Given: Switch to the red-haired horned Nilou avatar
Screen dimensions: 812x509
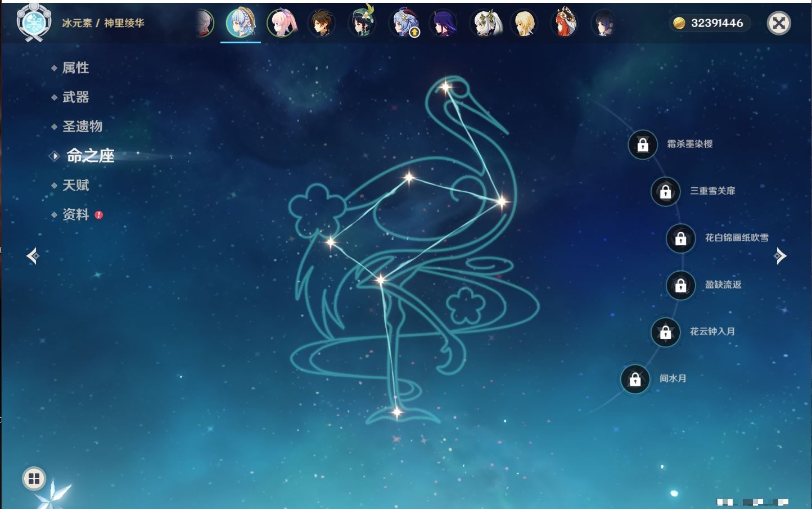Looking at the screenshot, I should 565,22.
